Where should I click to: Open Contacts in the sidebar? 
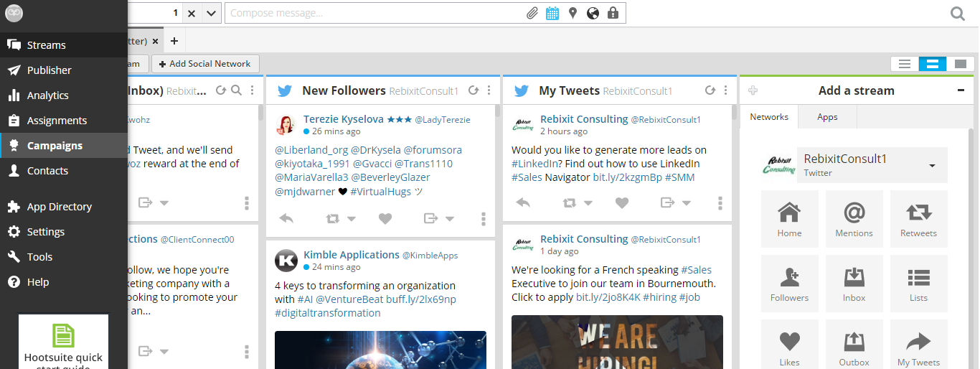64,170
